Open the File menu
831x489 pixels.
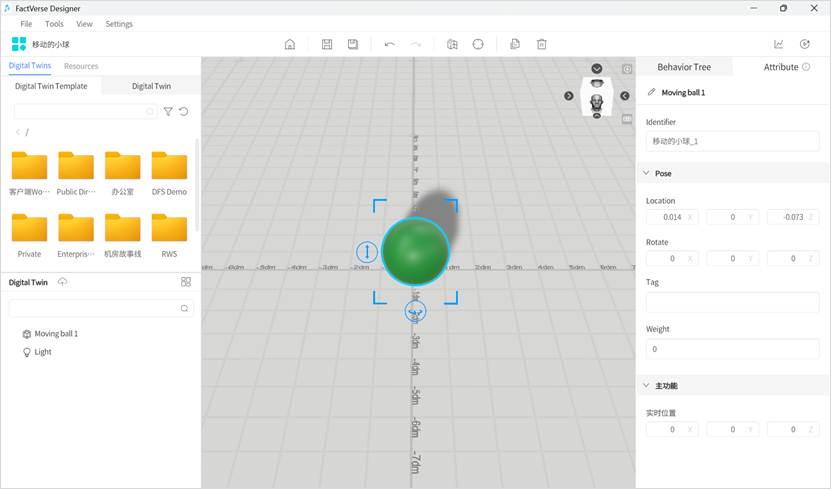coord(26,24)
